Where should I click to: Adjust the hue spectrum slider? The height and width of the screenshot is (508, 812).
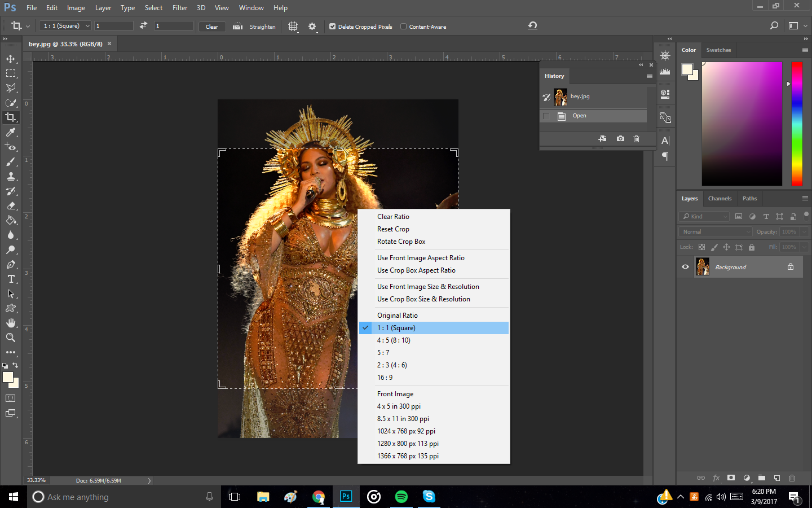(797, 124)
